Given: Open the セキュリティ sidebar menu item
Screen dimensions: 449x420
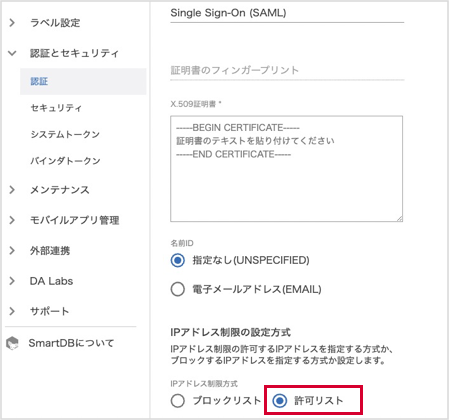Looking at the screenshot, I should (56, 108).
